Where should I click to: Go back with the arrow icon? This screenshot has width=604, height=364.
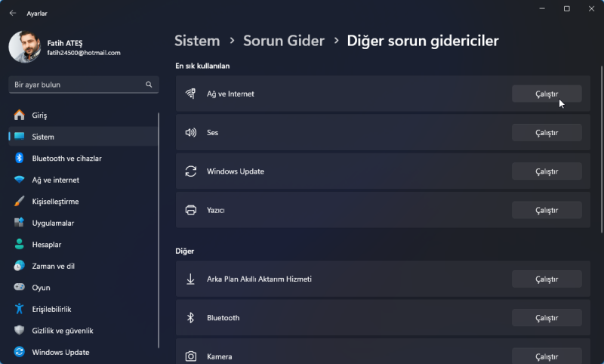click(x=13, y=13)
